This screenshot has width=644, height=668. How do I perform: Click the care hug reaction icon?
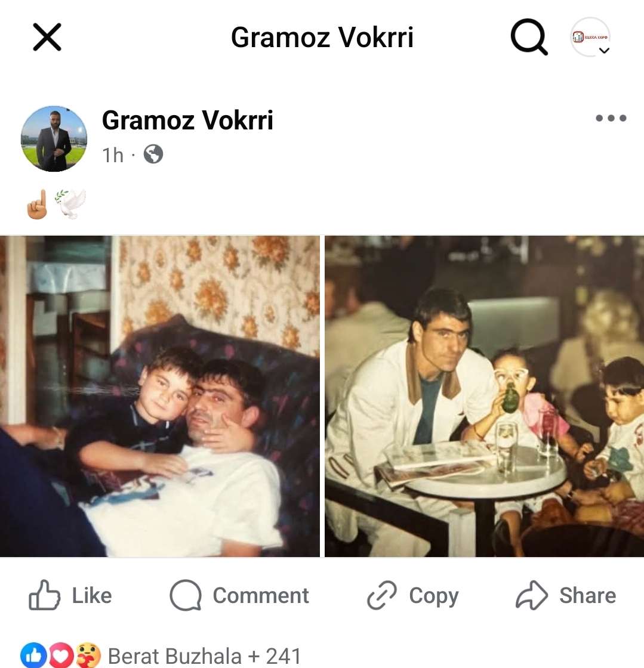click(88, 655)
